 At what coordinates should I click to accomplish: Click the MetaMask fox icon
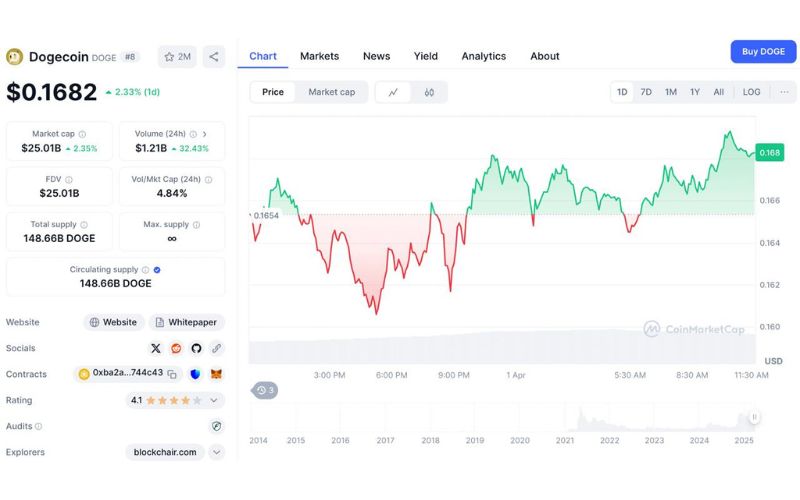[216, 374]
